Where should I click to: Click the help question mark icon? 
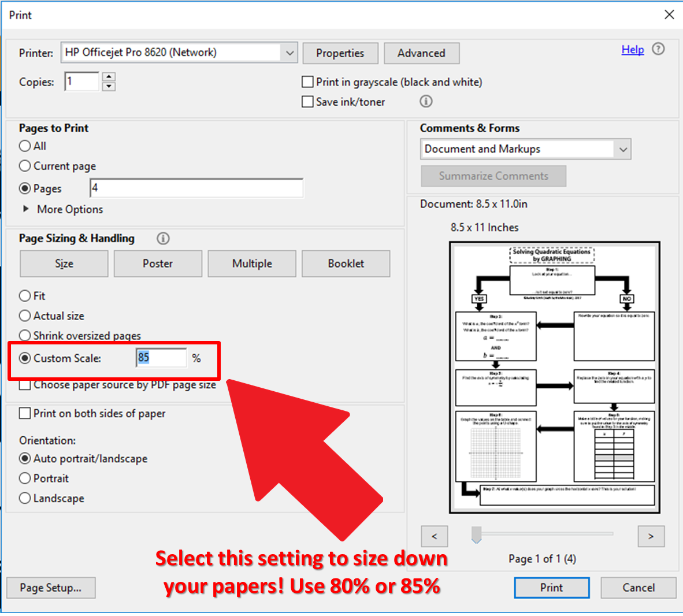658,49
